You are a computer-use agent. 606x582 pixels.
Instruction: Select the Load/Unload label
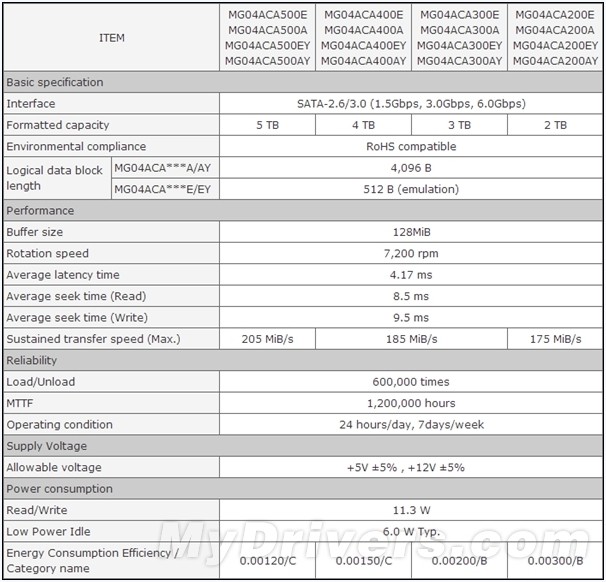point(41,382)
